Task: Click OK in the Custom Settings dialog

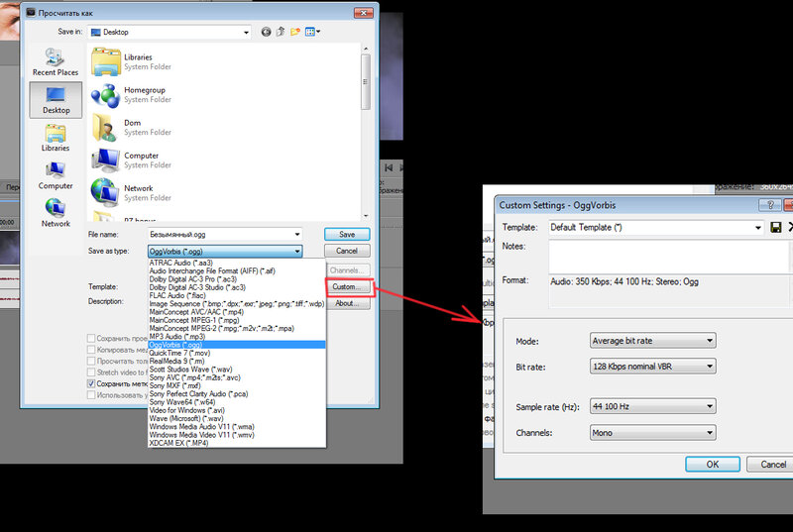Action: click(x=712, y=464)
